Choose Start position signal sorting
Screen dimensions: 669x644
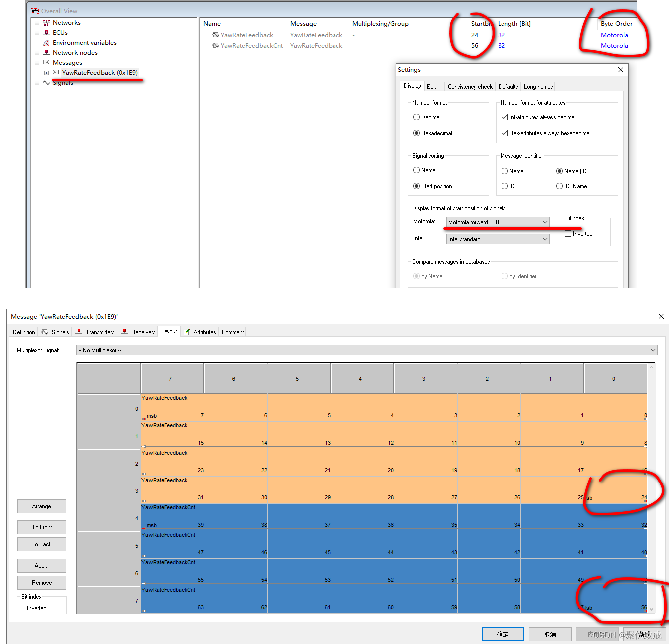[416, 186]
